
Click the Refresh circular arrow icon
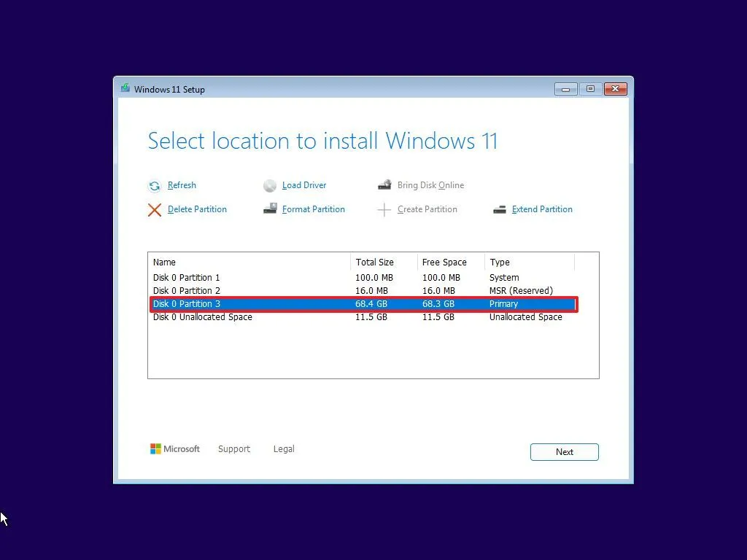(155, 185)
